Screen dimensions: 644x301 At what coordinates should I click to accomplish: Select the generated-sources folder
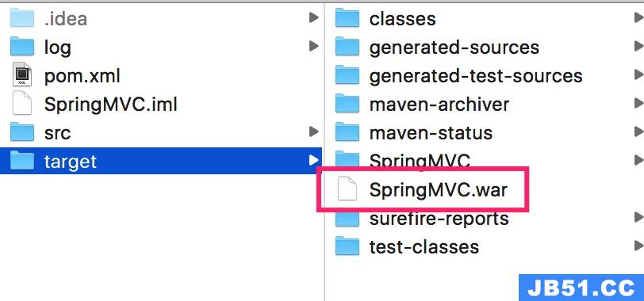[x=485, y=48]
